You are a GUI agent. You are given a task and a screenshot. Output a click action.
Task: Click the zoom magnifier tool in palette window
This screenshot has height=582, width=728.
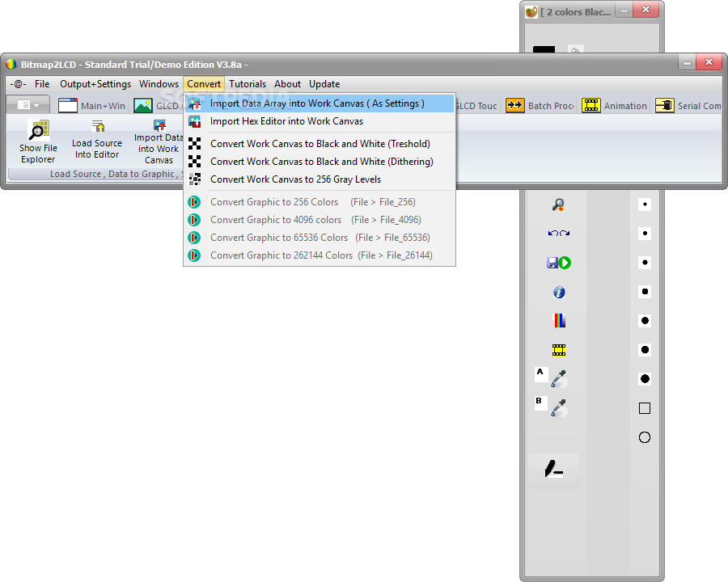(558, 205)
